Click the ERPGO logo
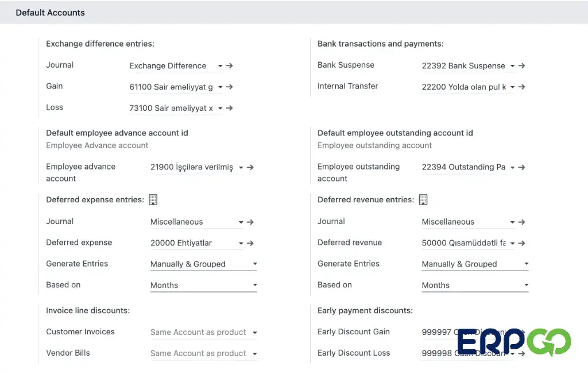The image size is (588, 374). [x=514, y=342]
